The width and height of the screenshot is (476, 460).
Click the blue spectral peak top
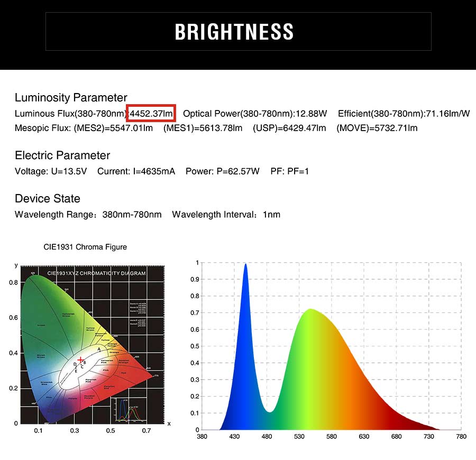click(x=245, y=265)
